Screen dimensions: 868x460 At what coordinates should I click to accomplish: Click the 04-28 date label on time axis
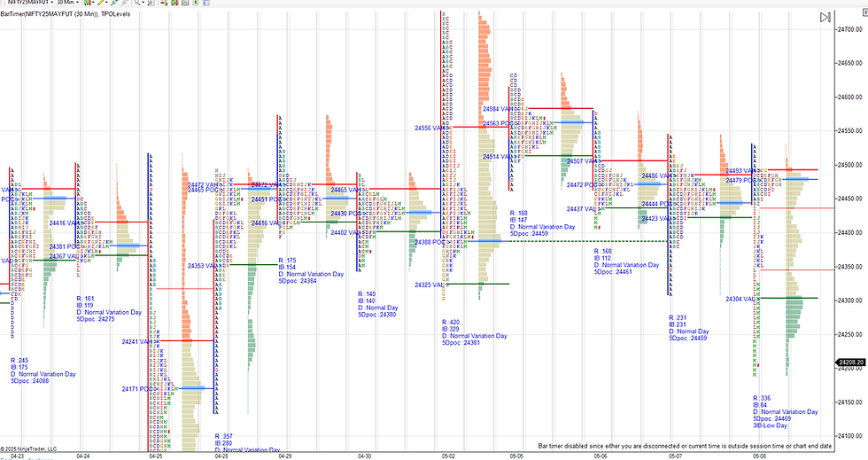[x=221, y=456]
